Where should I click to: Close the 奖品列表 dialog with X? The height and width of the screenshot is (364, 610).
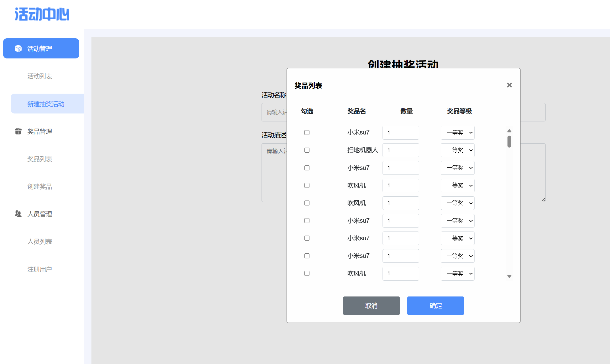point(509,85)
